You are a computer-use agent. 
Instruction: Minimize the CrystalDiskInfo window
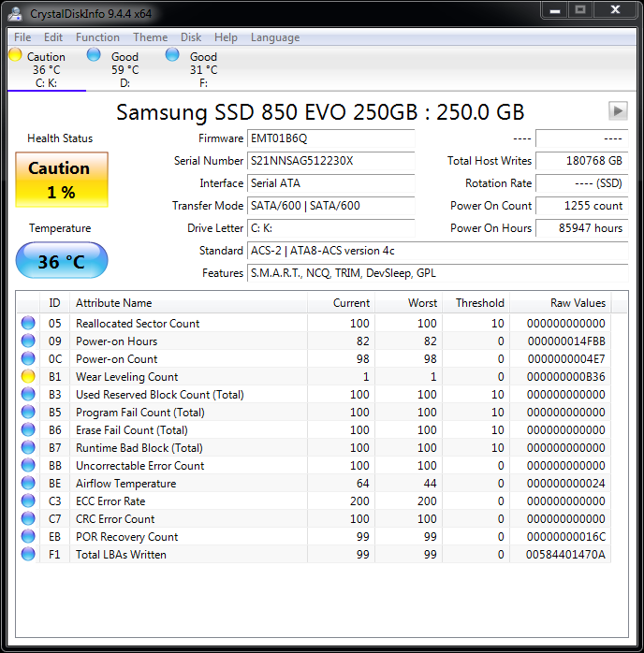(555, 10)
